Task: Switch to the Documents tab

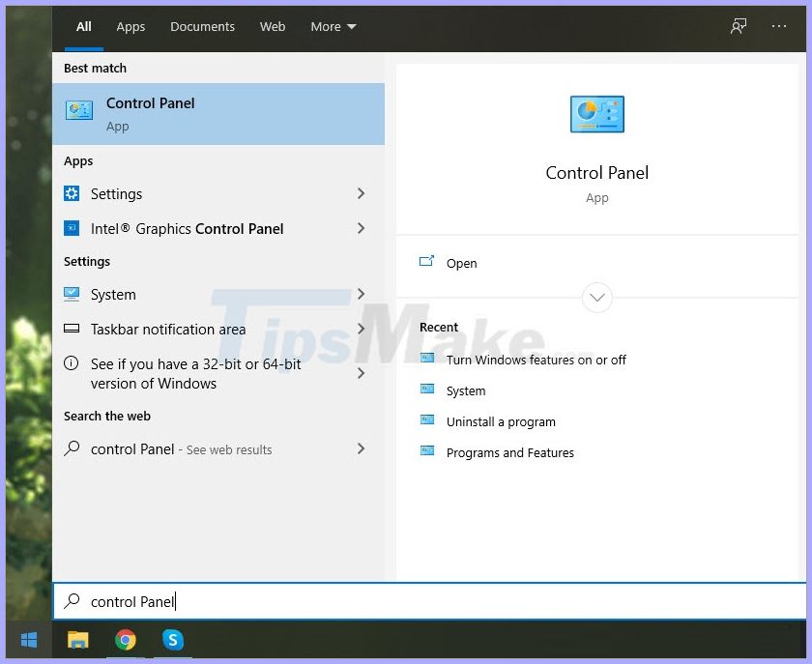Action: point(202,26)
